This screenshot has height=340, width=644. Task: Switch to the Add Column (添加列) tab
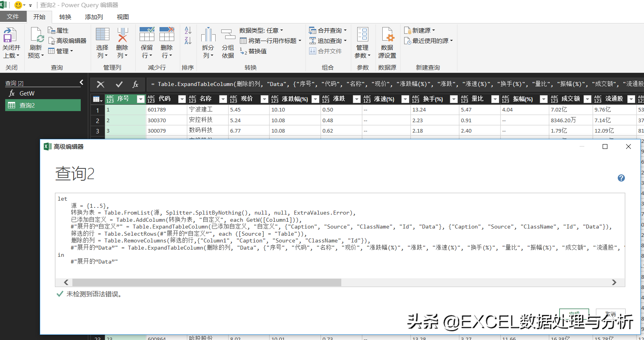coord(94,17)
